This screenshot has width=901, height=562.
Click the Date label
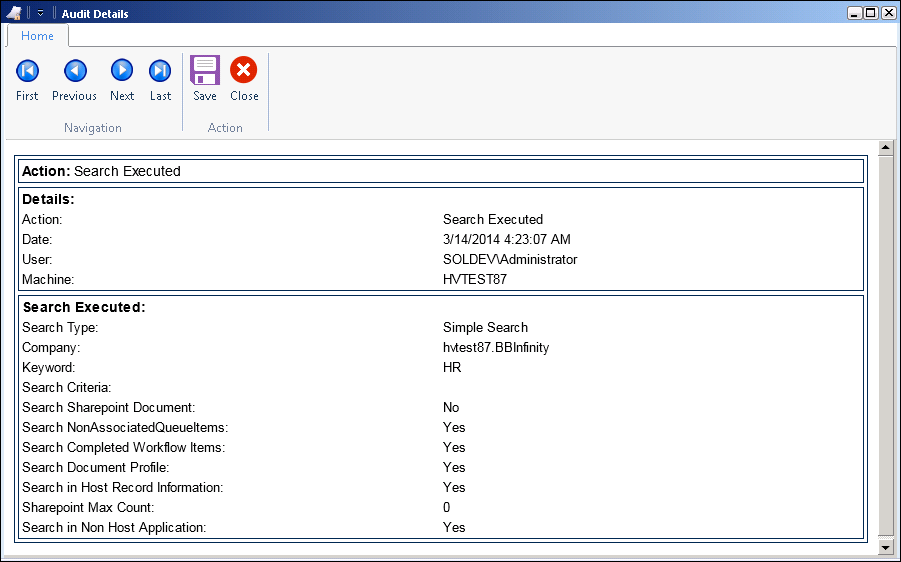pyautogui.click(x=37, y=240)
